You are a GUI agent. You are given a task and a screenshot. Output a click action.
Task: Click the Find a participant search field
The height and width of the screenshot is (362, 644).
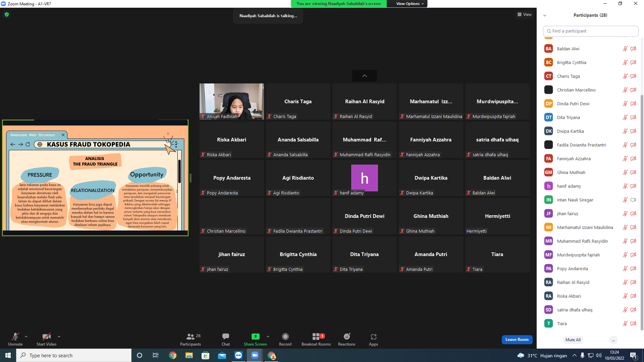tap(591, 31)
